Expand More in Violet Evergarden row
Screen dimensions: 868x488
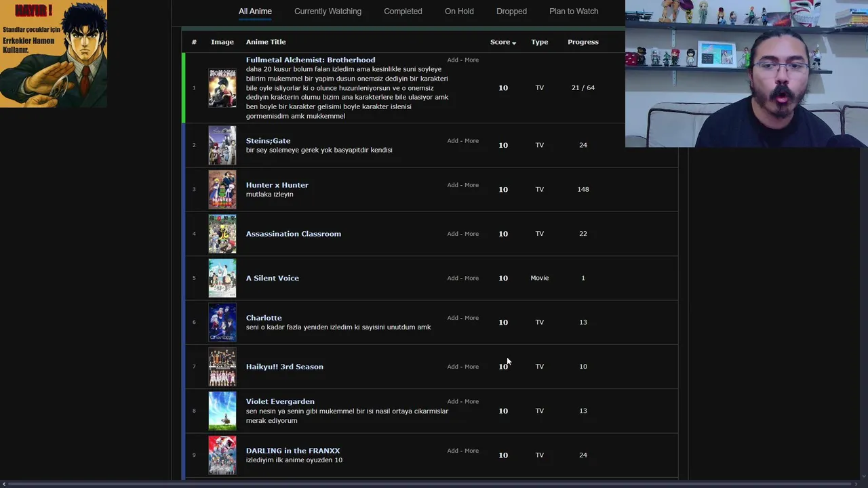coord(471,401)
